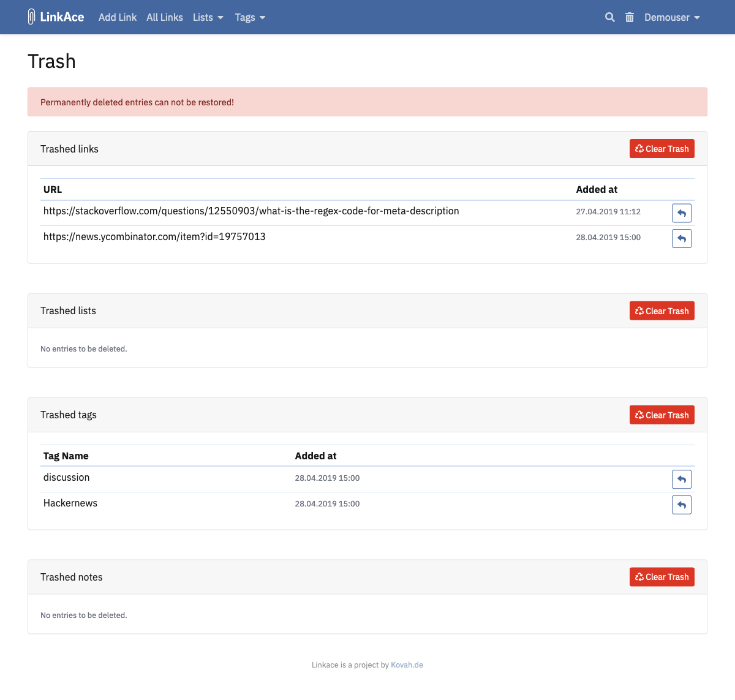Screen dimensions: 735x700
Task: Restore the discussion tag
Action: click(x=682, y=479)
